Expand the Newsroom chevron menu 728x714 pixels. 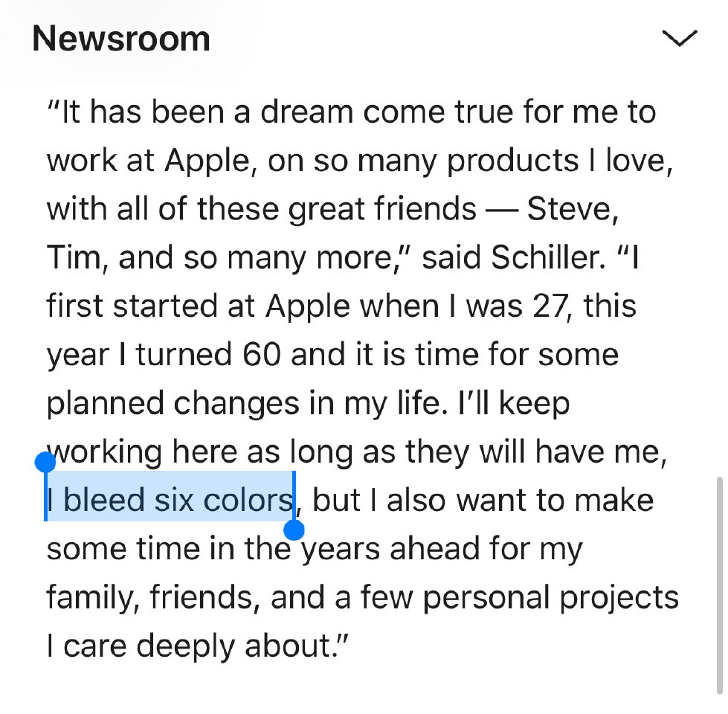point(680,39)
